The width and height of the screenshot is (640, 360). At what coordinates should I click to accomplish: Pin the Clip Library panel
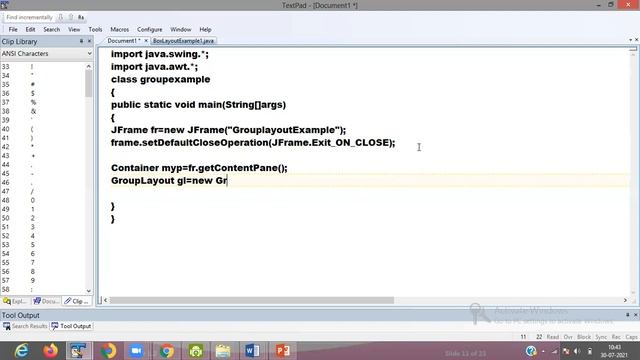click(x=81, y=41)
